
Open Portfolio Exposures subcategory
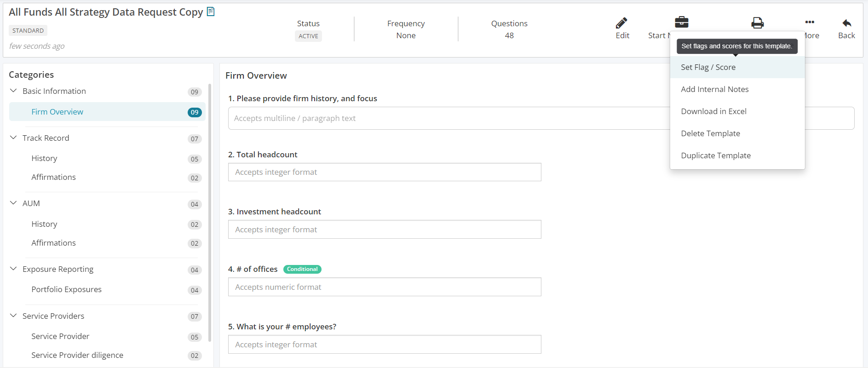click(x=67, y=289)
